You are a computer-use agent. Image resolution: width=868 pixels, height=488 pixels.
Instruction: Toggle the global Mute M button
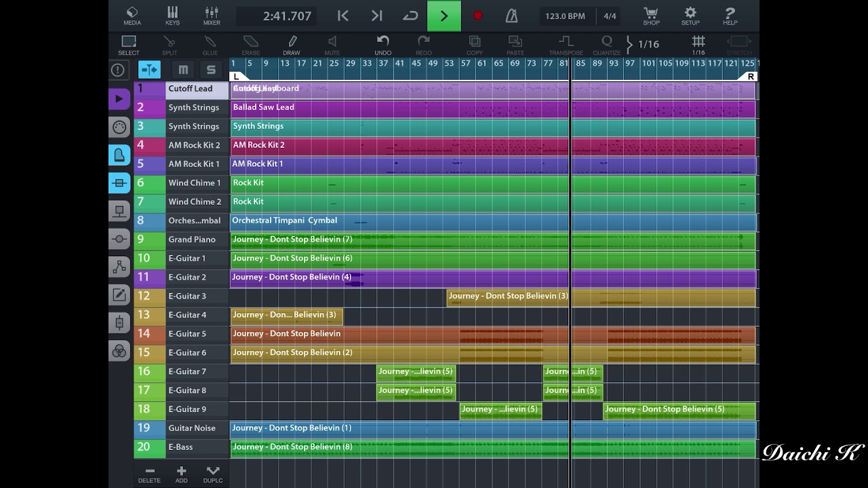pyautogui.click(x=183, y=70)
